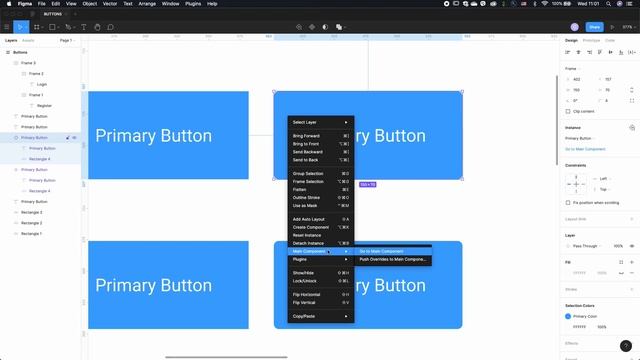Toggle layer visibility eye in Layer section
This screenshot has width=640, height=360.
632,246
